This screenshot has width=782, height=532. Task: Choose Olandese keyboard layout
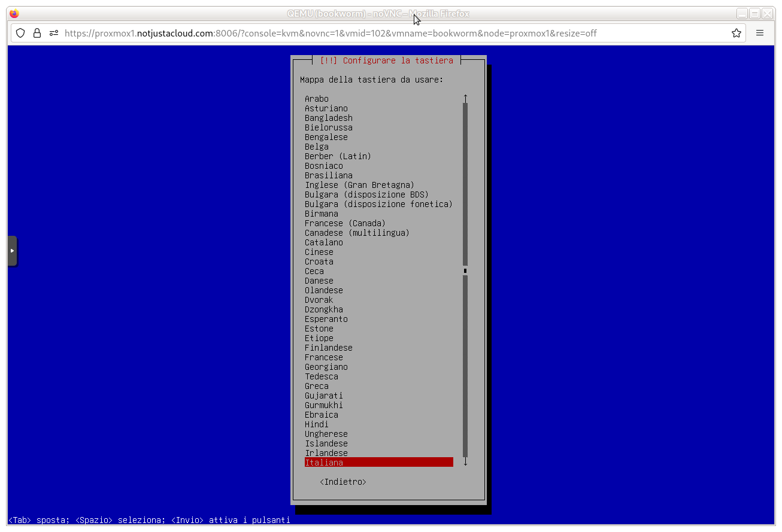[324, 290]
